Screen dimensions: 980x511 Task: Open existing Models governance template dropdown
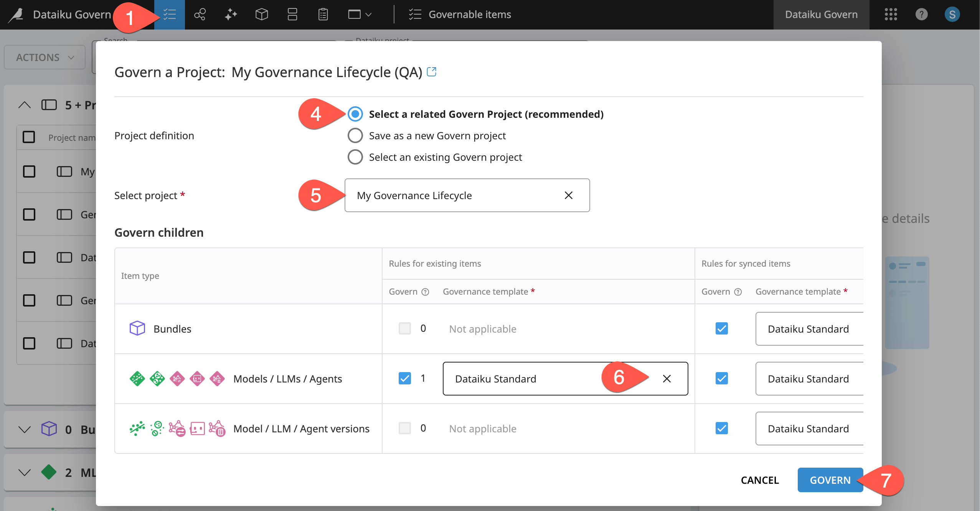tap(565, 379)
